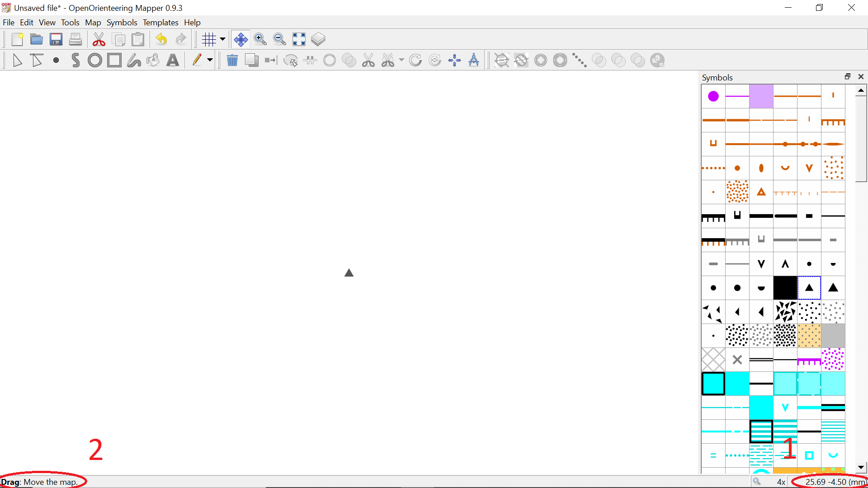The height and width of the screenshot is (488, 868).
Task: Toggle the grid display button
Action: coord(209,40)
